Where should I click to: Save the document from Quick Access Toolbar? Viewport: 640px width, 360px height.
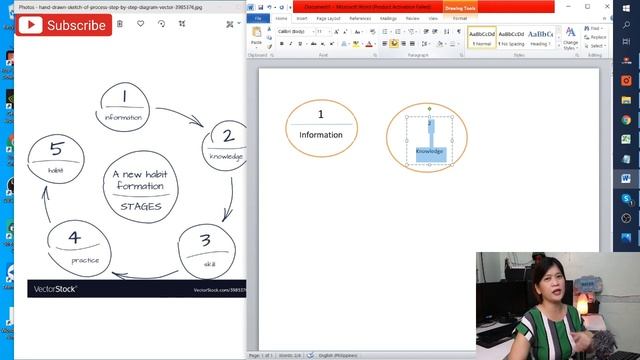point(260,7)
